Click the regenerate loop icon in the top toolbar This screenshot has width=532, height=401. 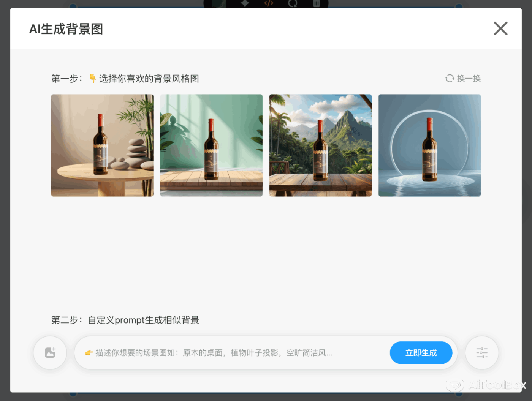[293, 4]
